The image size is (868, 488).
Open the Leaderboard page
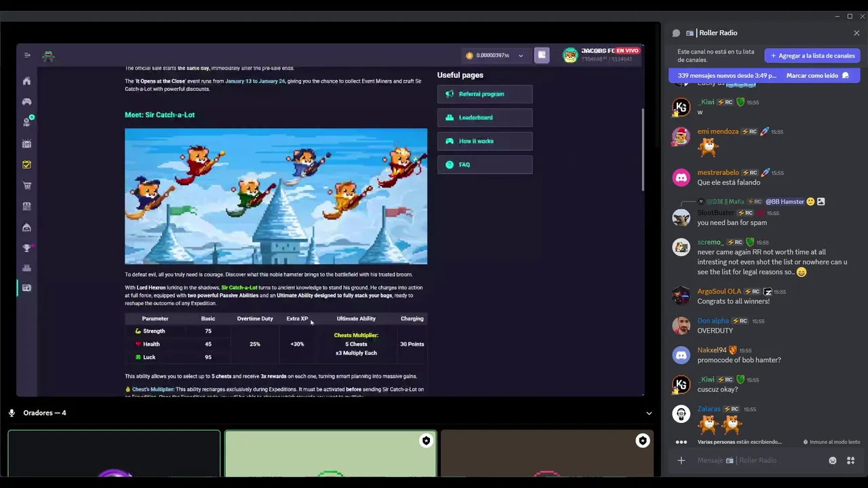click(485, 118)
